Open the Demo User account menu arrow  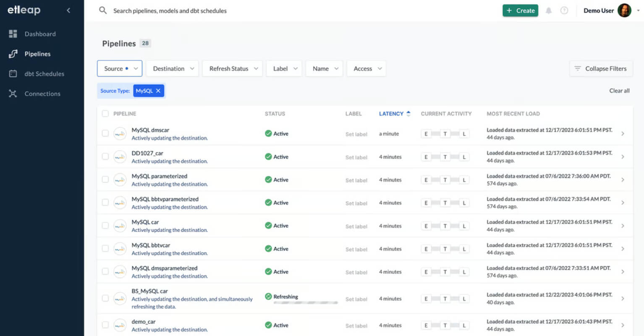[638, 10]
